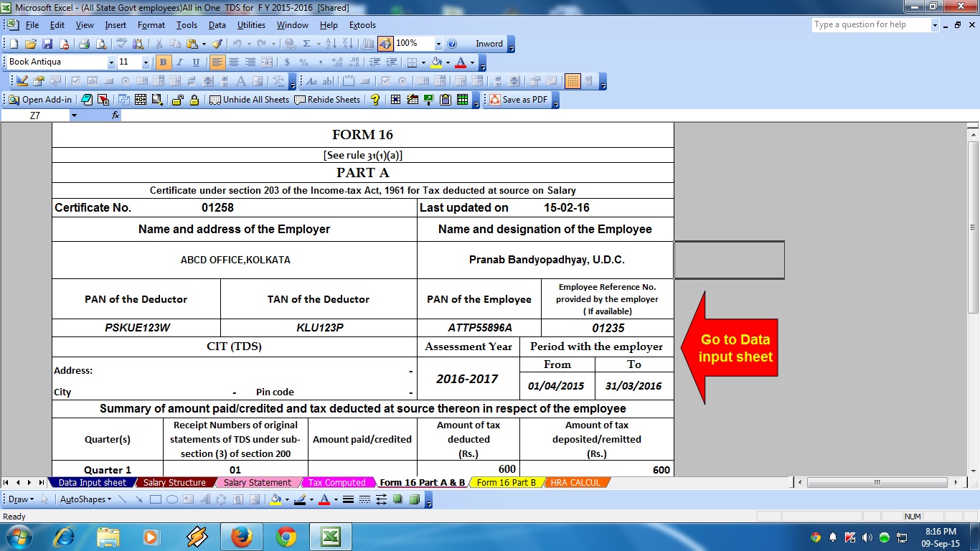The width and height of the screenshot is (980, 551).
Task: Expand the zoom percentage dropdown
Action: click(437, 44)
